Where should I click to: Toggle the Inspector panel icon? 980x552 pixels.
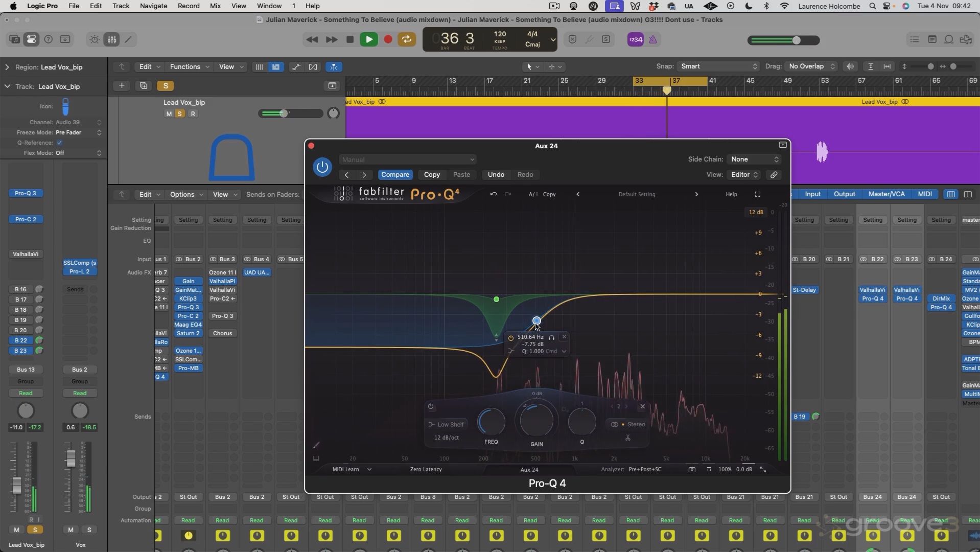pyautogui.click(x=31, y=39)
